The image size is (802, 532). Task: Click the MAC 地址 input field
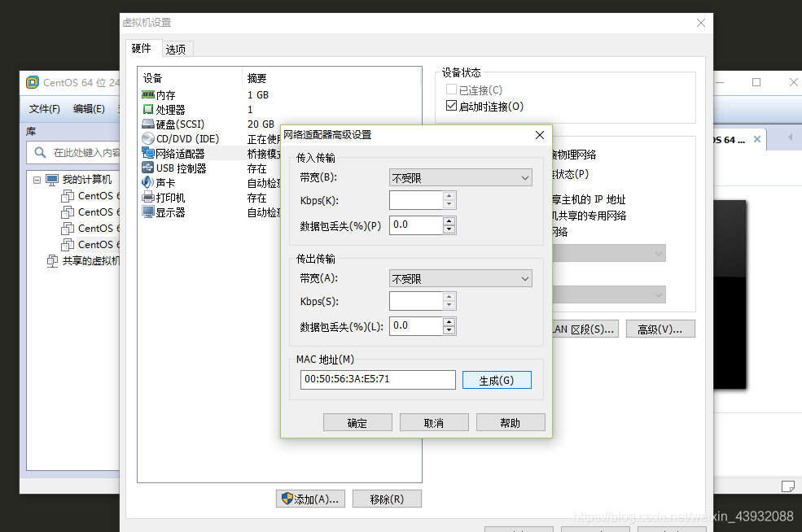coord(378,380)
